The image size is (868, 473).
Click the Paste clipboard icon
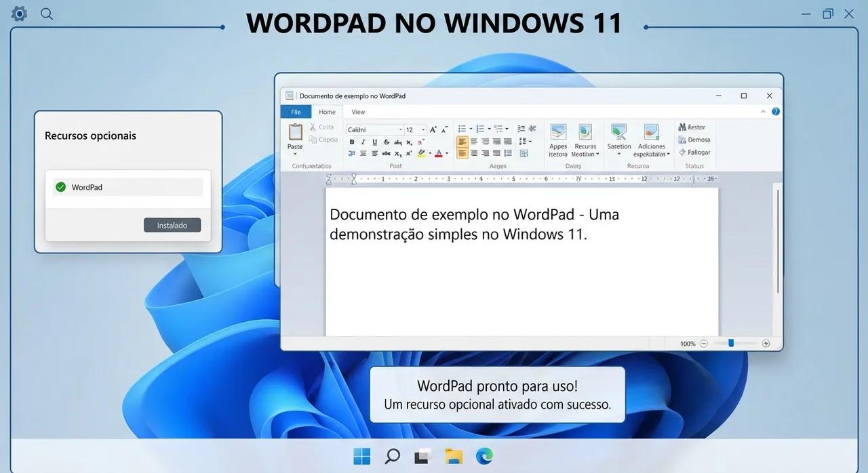[296, 131]
